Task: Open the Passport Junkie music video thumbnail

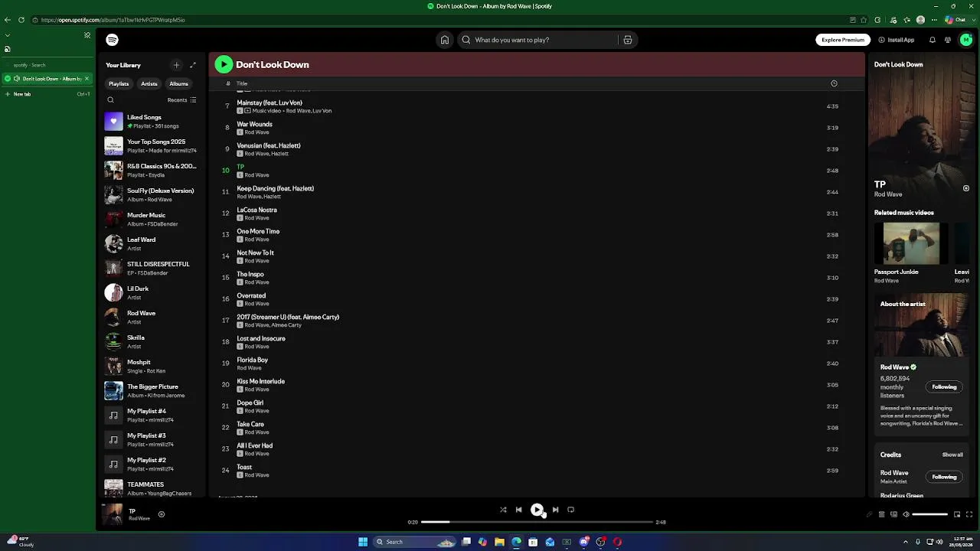Action: [911, 243]
